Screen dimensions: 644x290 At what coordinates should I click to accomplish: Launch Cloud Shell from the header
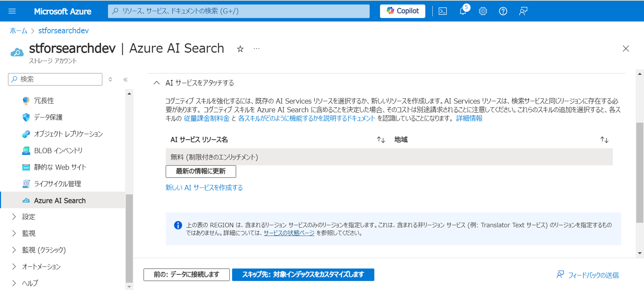(x=443, y=11)
